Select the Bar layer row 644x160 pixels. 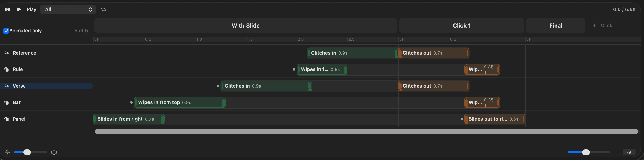(x=46, y=102)
